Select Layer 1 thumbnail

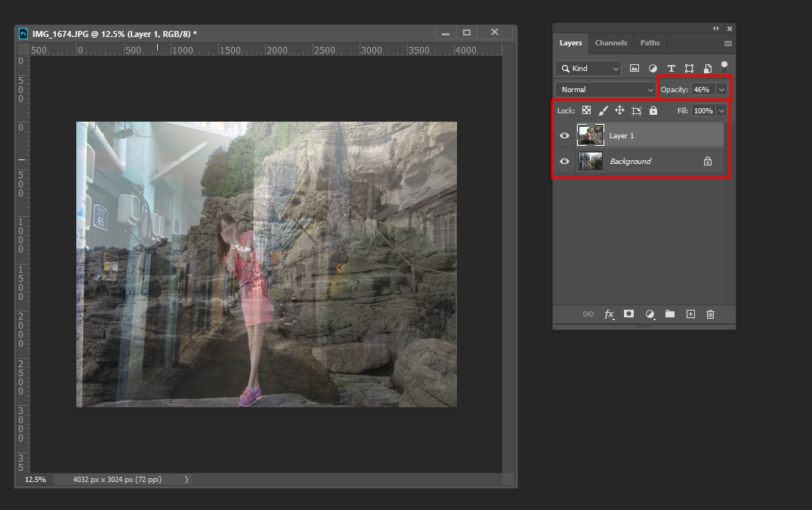591,135
